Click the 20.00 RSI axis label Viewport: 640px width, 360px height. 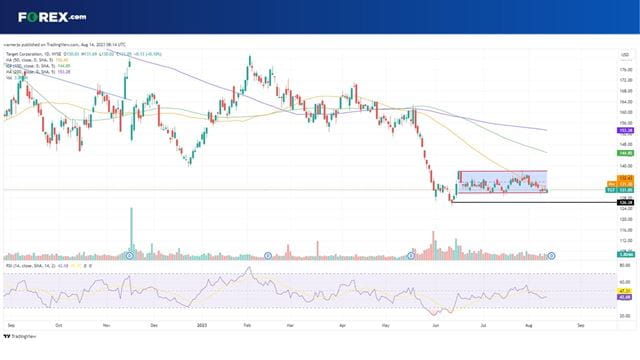625,316
